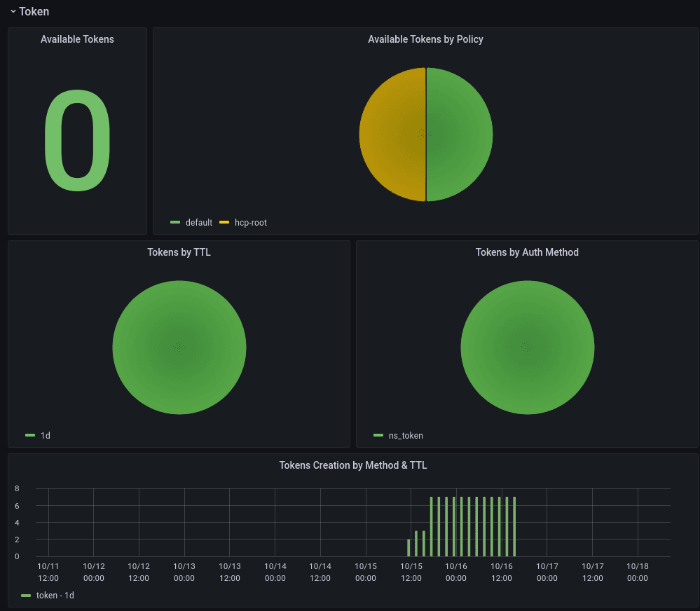Click the 10/18 00:00 axis label
Viewport: 700px width, 611px height.
638,572
